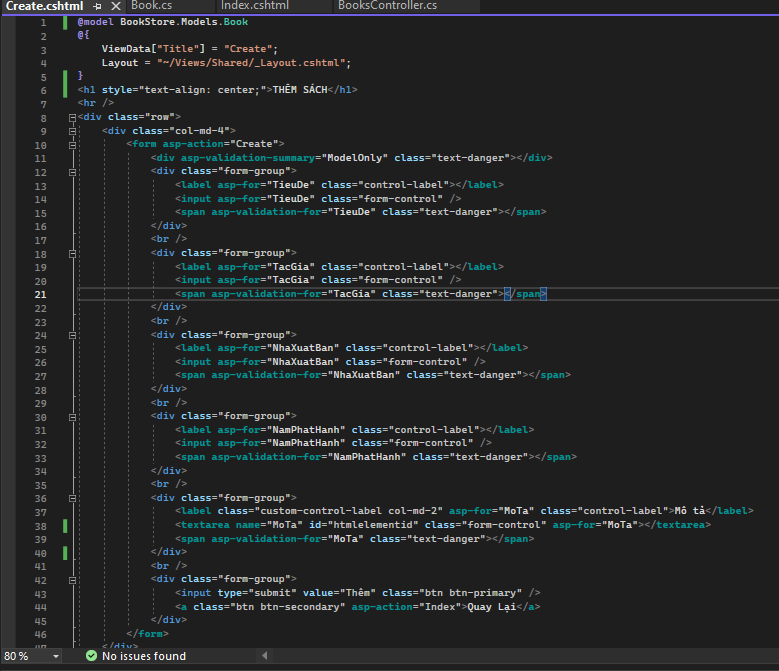779x671 pixels.
Task: Pin the Create.cshtml tab
Action: [x=98, y=6]
